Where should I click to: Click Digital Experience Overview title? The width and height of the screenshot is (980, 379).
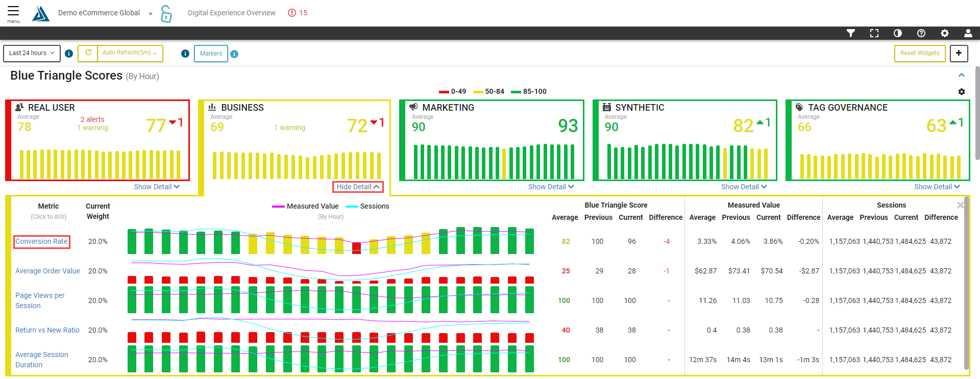coord(232,13)
